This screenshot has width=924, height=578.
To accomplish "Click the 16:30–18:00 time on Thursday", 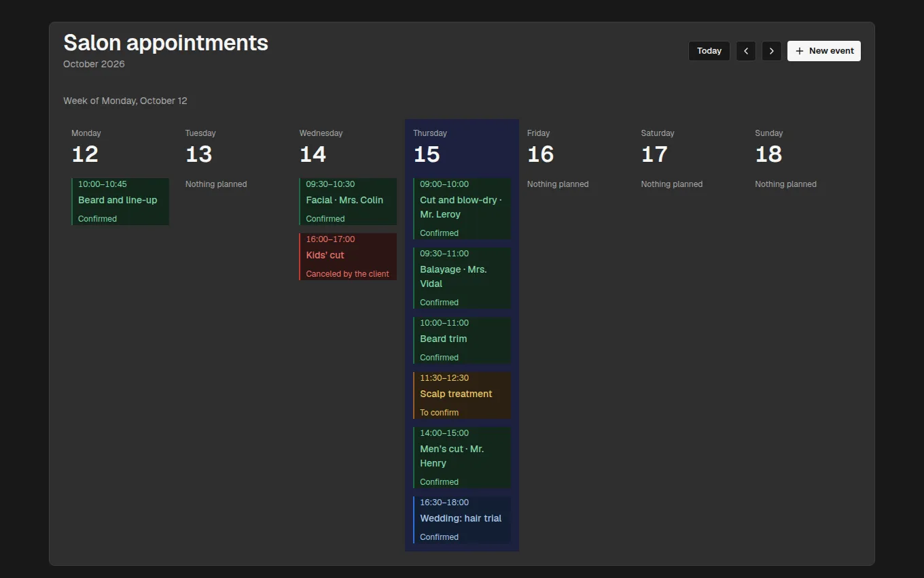I will [x=444, y=503].
